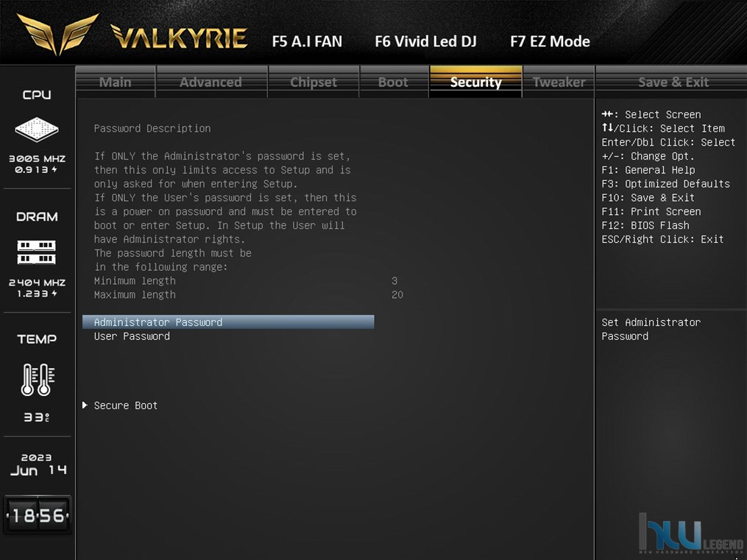
Task: Click the DRAM voltage 1.233 reading
Action: point(37,294)
